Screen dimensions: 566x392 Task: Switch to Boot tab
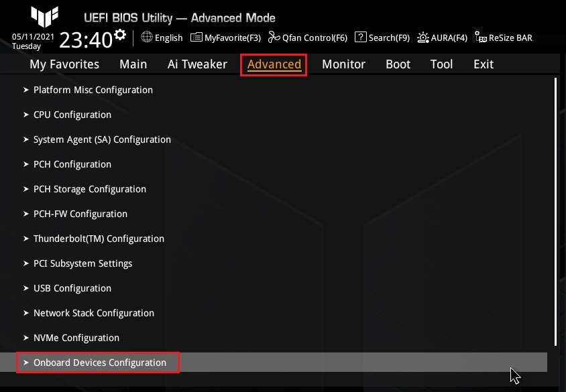[398, 64]
